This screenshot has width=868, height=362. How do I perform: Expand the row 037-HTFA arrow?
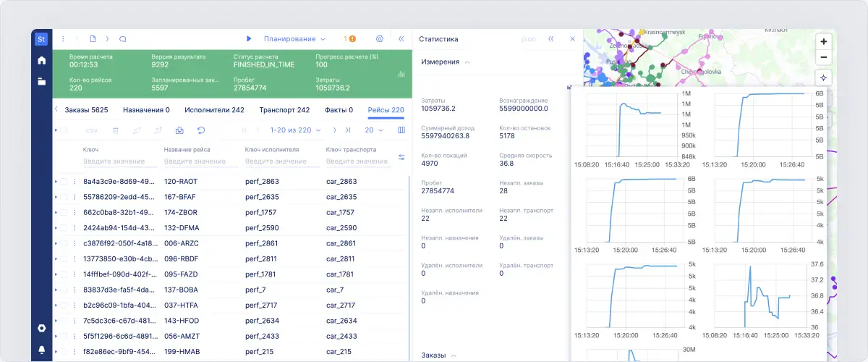[56, 306]
